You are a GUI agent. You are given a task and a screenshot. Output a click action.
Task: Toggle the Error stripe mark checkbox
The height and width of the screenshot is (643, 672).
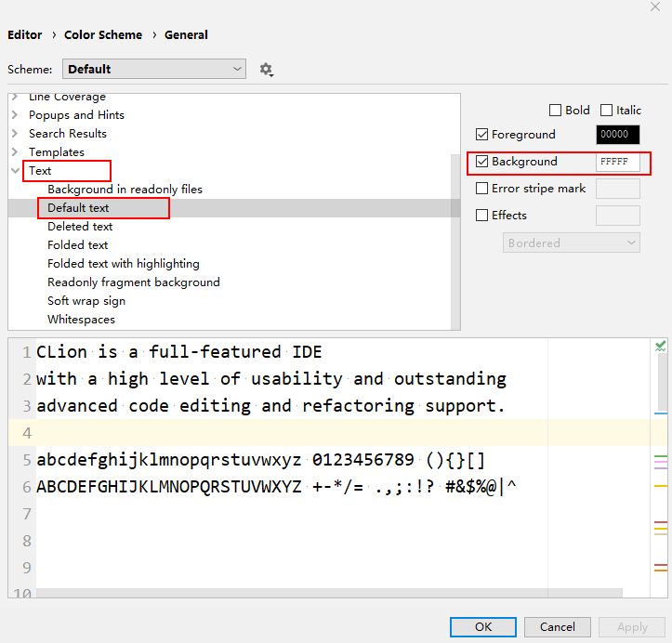(481, 189)
